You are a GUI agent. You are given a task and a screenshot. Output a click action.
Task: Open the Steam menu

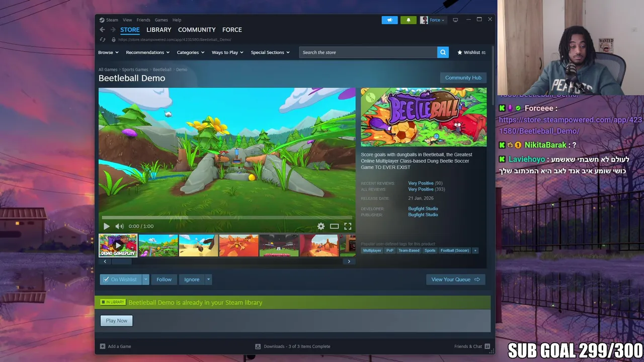click(x=112, y=20)
